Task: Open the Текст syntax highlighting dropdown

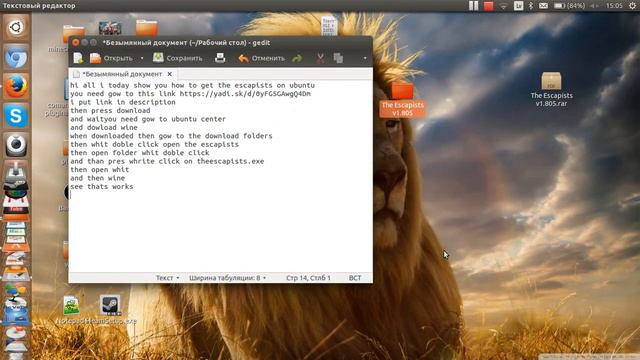Action: click(x=167, y=278)
